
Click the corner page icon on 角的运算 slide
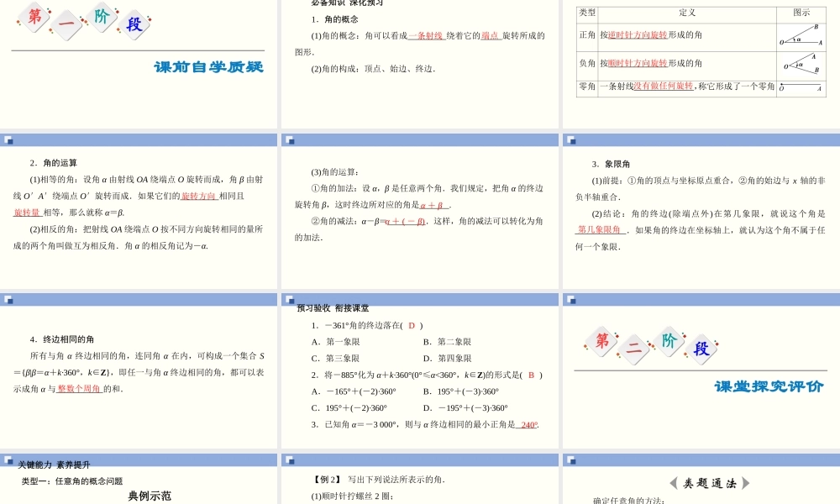10,140
